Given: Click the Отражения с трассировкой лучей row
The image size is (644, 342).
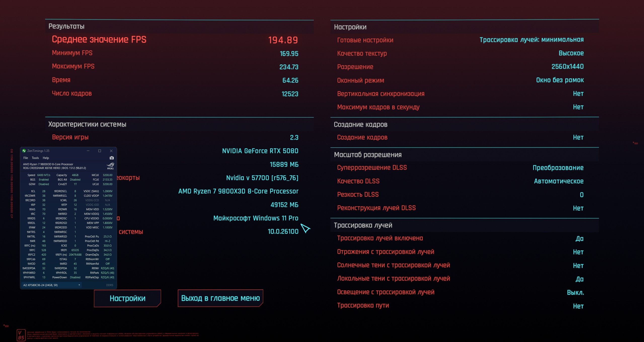Looking at the screenshot, I should [x=460, y=252].
